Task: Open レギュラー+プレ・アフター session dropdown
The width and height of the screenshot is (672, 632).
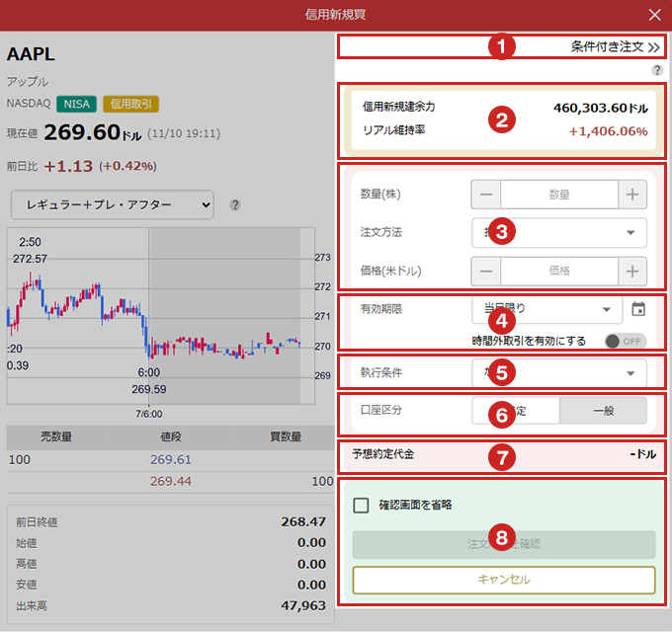Action: pos(113,204)
